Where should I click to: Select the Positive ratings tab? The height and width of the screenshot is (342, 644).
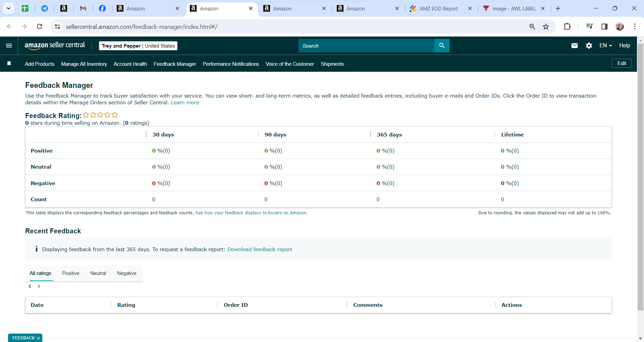coord(71,273)
